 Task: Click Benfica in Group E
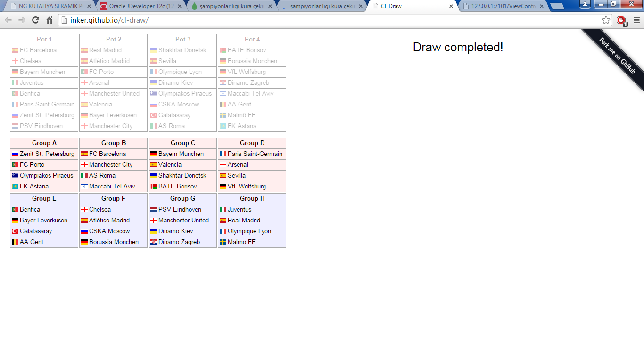44,210
